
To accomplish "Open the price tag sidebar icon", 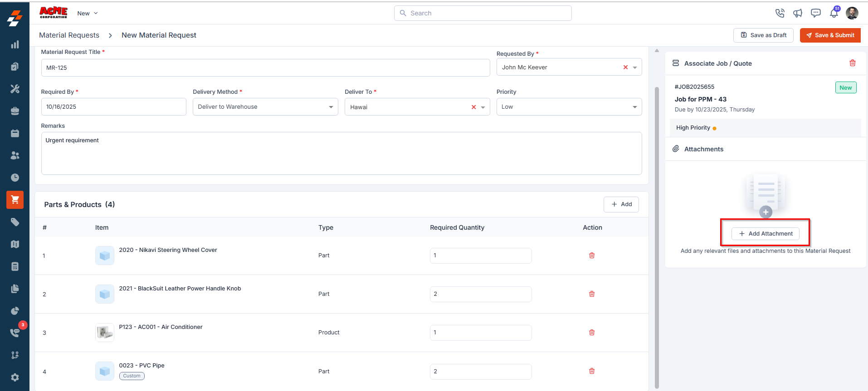I will (15, 222).
